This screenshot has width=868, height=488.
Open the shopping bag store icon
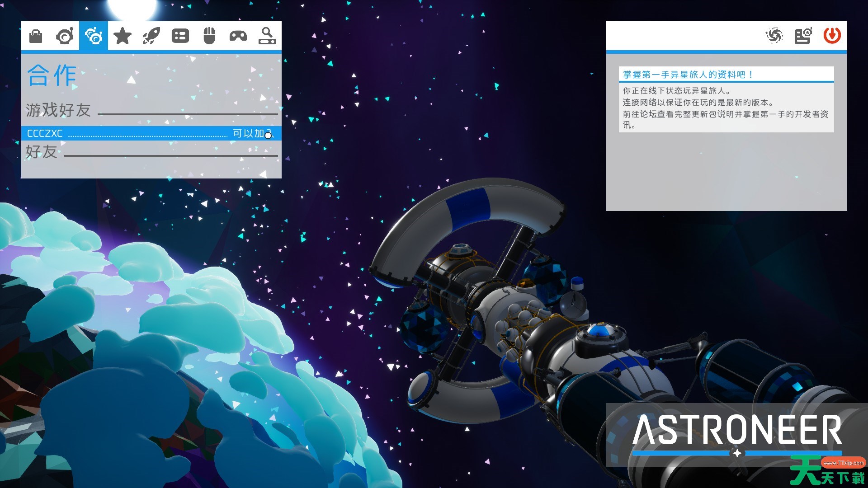pos(36,36)
